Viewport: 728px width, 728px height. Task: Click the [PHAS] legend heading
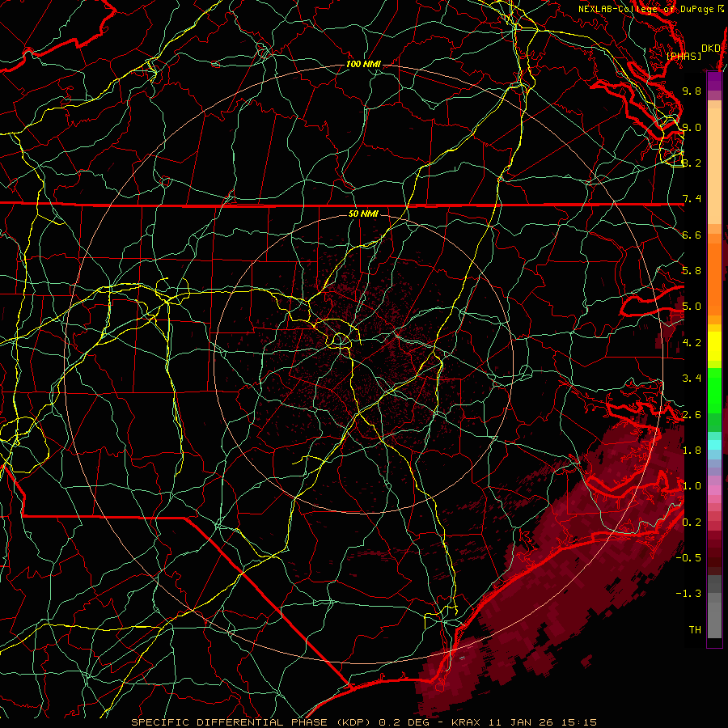684,56
